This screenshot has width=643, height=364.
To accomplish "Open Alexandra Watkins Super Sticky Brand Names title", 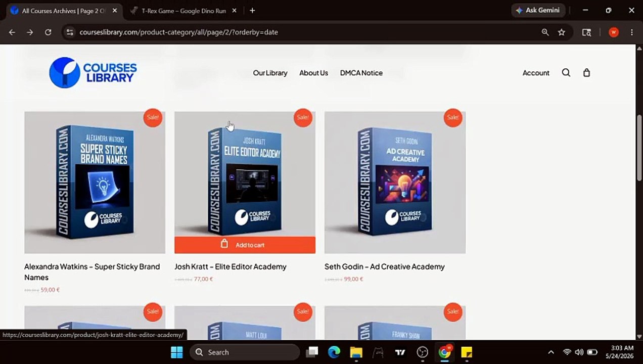I will [92, 272].
